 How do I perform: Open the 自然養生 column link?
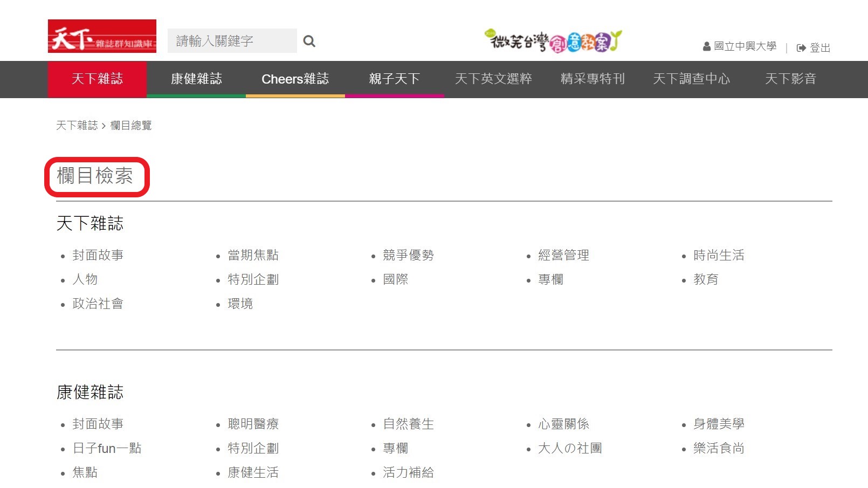point(409,424)
